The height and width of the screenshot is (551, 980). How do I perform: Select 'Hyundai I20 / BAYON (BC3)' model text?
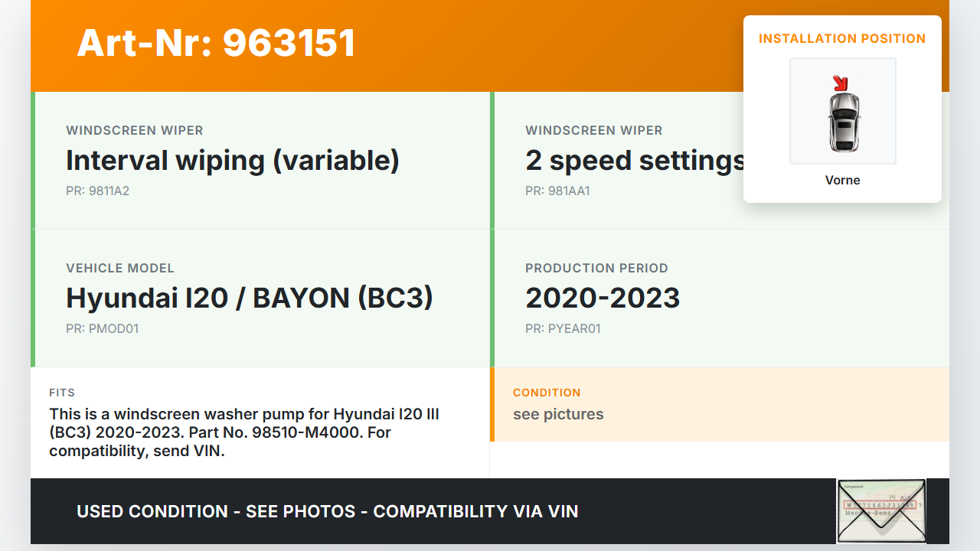pos(250,298)
